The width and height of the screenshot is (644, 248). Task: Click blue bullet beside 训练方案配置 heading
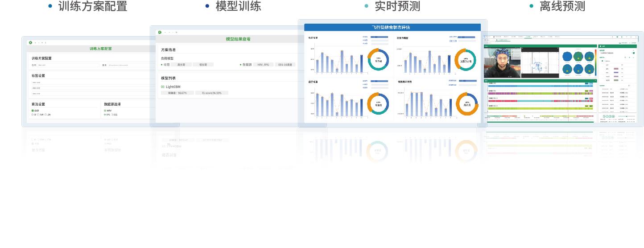[x=50, y=6]
